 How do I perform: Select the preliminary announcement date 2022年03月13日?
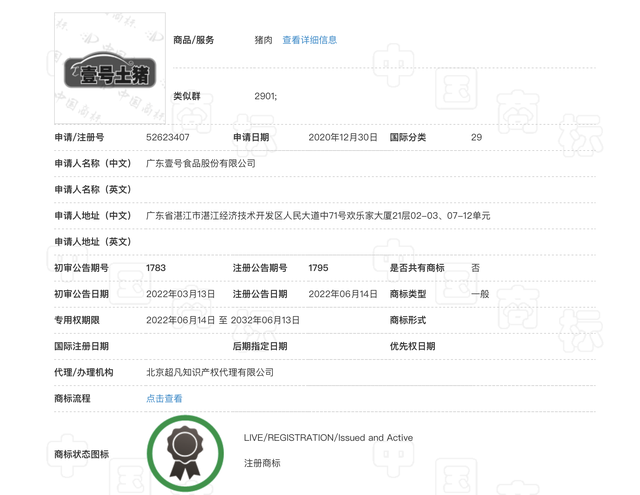[180, 294]
